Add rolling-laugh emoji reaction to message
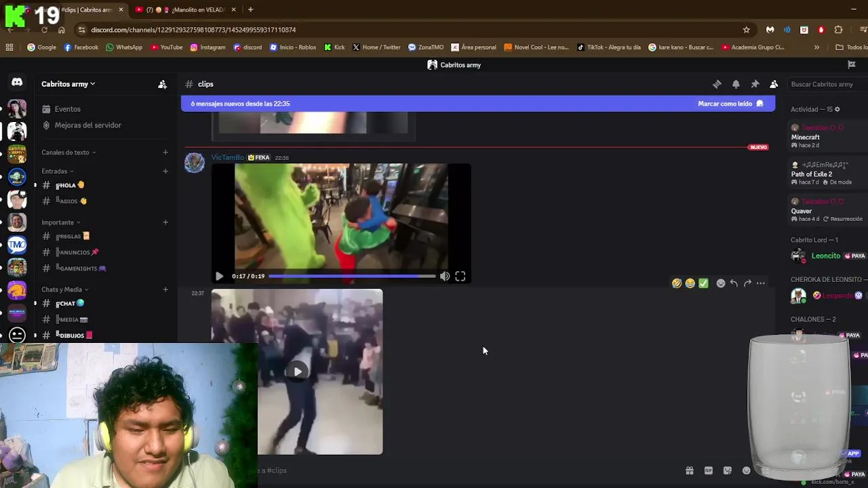 676,283
